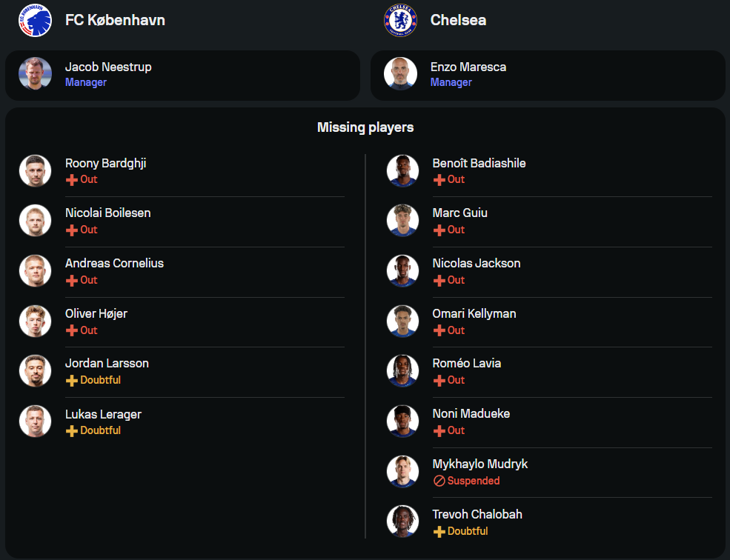Screen dimensions: 730x560
Task: Click Roméo Lavia player photo
Action: click(x=402, y=371)
